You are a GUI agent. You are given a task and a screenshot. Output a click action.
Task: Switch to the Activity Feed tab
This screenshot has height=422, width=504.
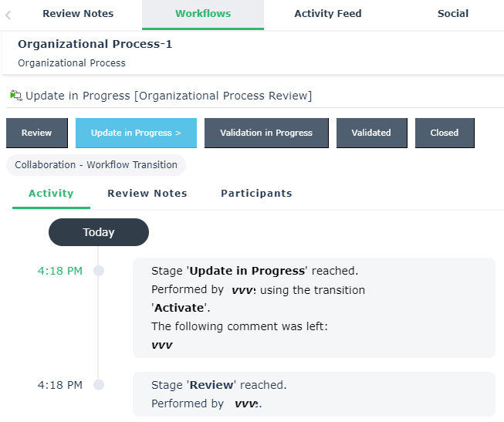[x=327, y=14]
